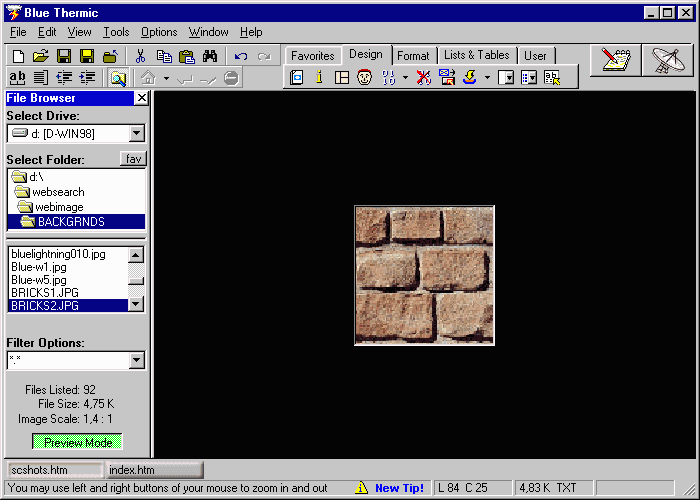Click the home icon in toolbar
Viewport: 700px width, 500px height.
[x=148, y=78]
